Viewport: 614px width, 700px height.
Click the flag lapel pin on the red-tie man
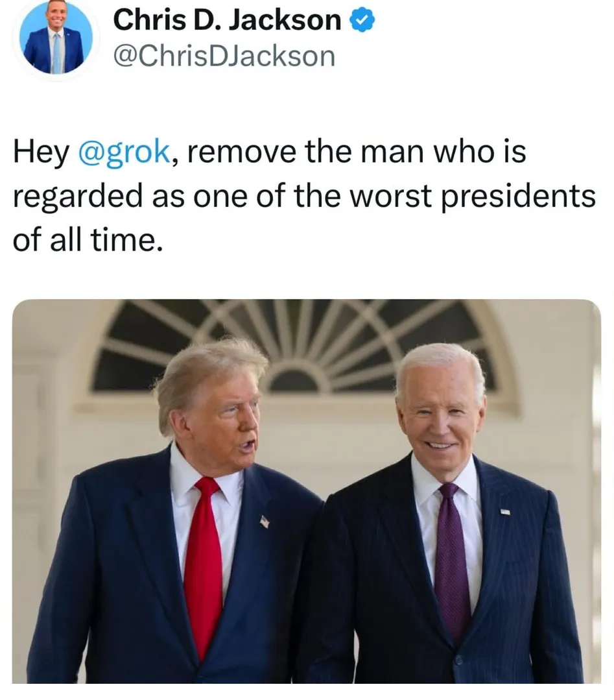pos(265,521)
